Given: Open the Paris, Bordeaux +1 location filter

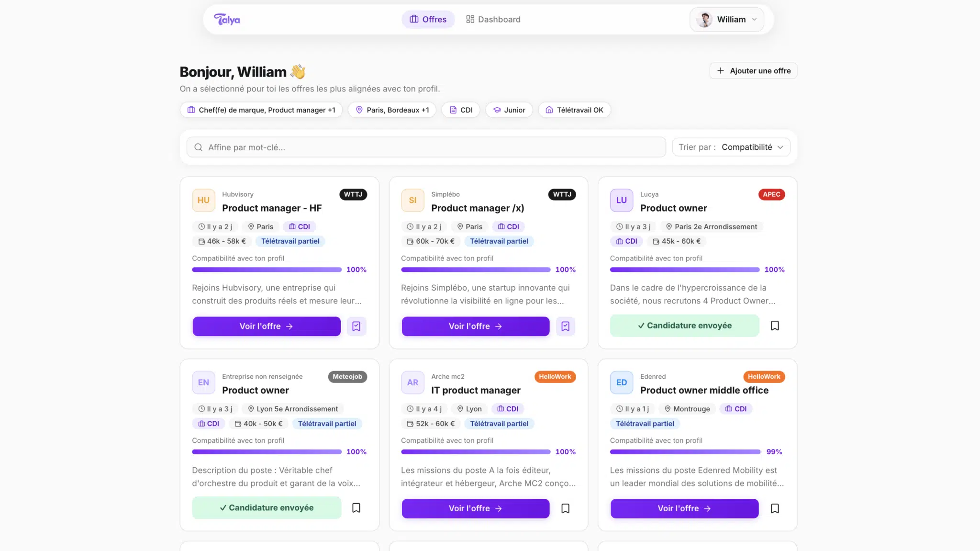Looking at the screenshot, I should point(392,110).
